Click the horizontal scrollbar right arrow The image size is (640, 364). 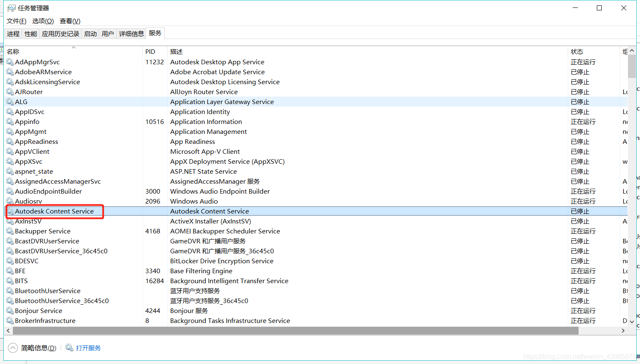tap(623, 330)
